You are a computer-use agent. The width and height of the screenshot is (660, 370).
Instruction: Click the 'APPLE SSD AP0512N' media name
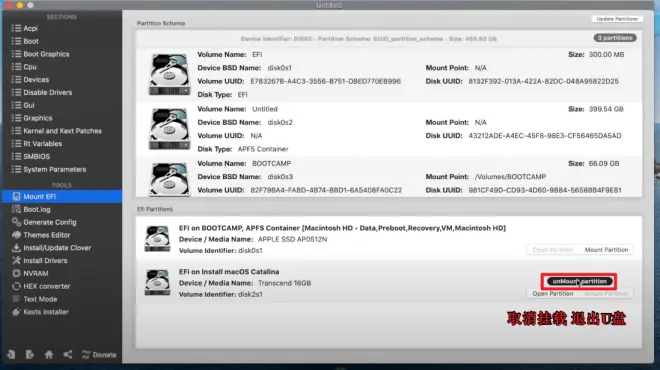pyautogui.click(x=292, y=239)
